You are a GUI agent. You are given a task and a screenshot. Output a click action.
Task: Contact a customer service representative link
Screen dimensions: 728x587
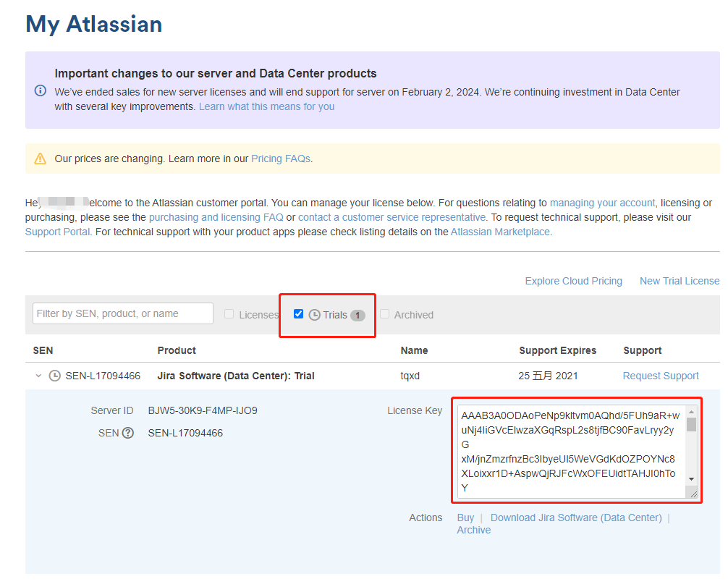tap(391, 217)
